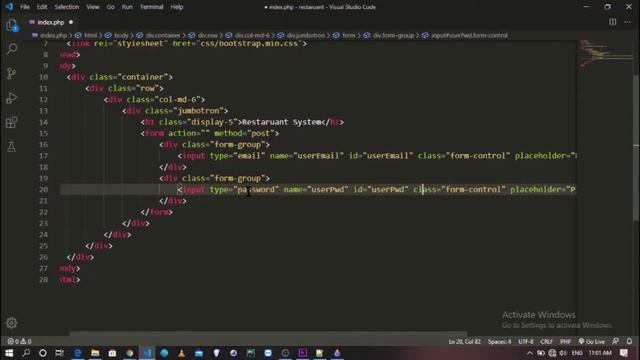Screen dimensions: 640x360
Task: Click line number 15 in the gutter
Action: [x=43, y=133]
